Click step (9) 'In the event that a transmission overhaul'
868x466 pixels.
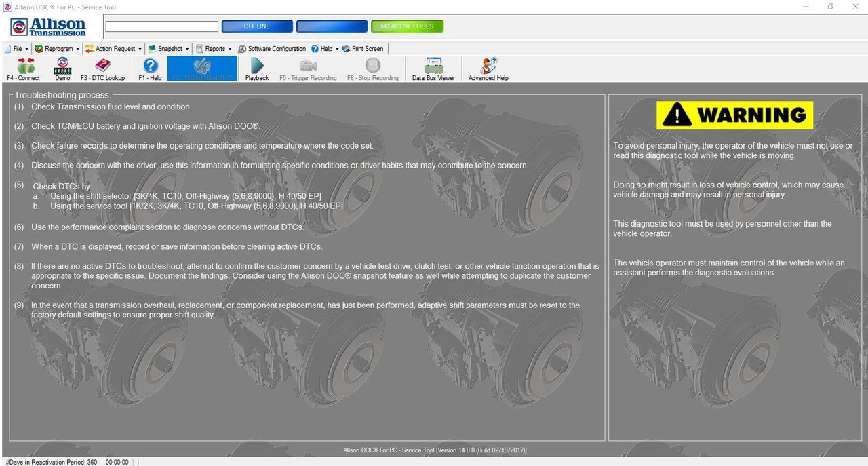305,310
